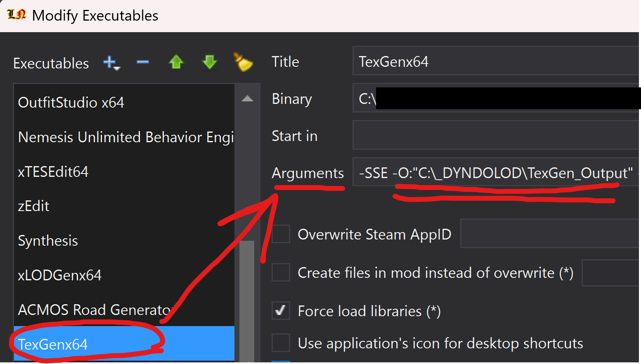Pick Synthesis in the executables list
641x364 pixels.
click(x=48, y=241)
